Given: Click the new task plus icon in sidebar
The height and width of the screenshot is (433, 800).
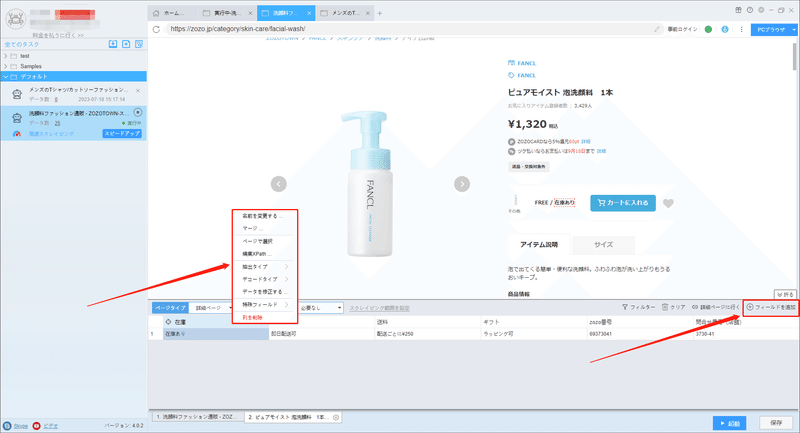Looking at the screenshot, I should click(126, 44).
